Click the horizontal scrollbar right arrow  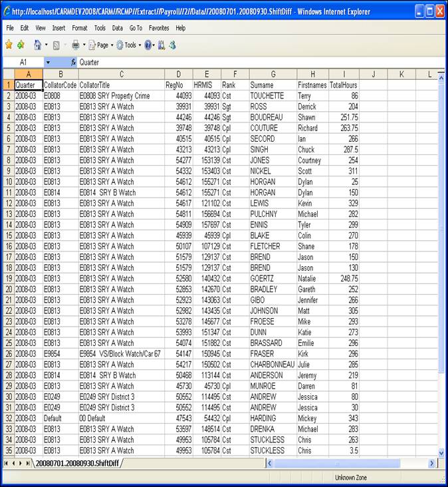click(x=431, y=463)
